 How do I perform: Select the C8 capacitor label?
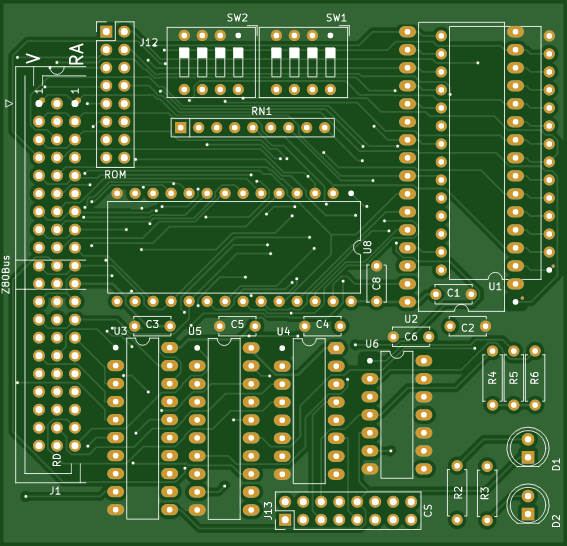(376, 283)
